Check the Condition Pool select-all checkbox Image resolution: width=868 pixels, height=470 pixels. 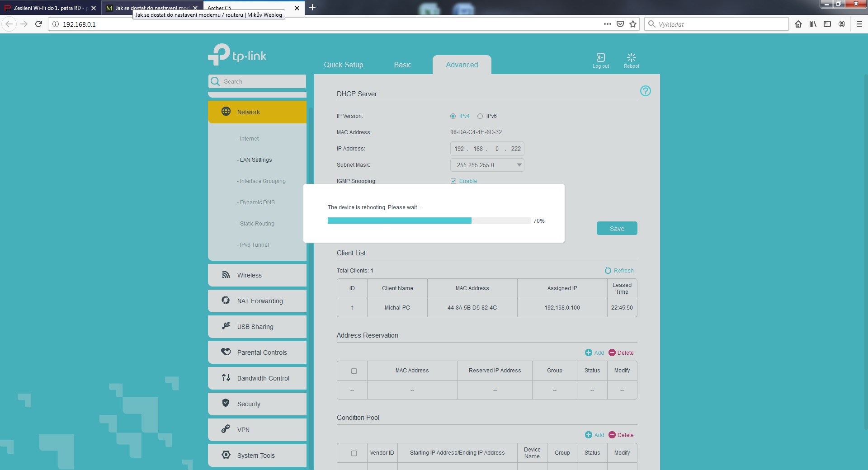[x=354, y=453]
